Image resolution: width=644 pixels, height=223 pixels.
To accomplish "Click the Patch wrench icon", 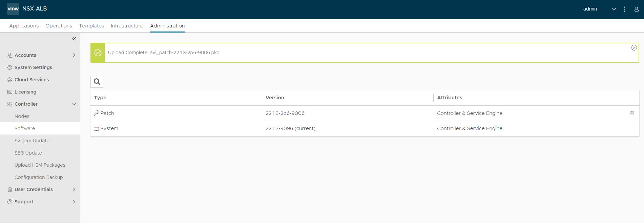I will pos(97,113).
